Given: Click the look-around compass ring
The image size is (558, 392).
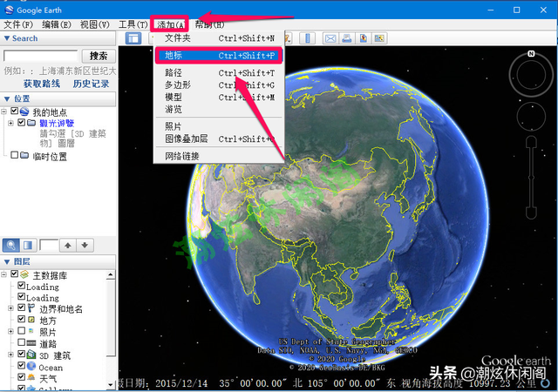Looking at the screenshot, I should [531, 75].
